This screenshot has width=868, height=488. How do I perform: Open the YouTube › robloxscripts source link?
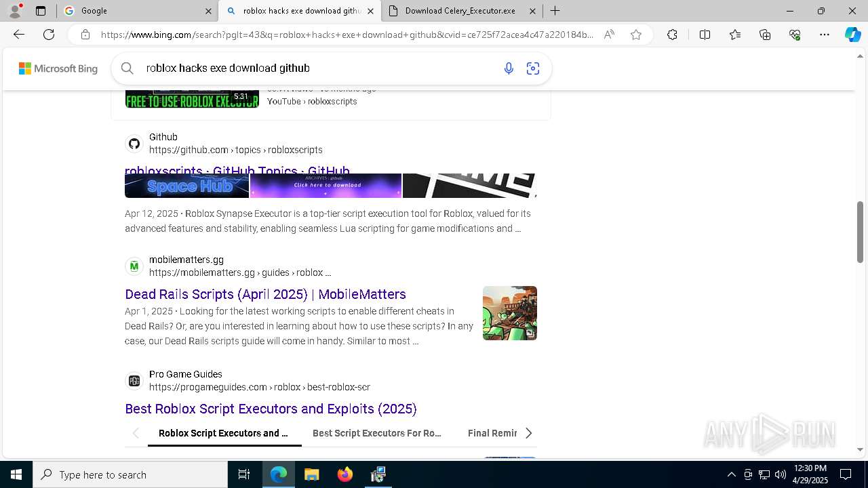coord(312,101)
